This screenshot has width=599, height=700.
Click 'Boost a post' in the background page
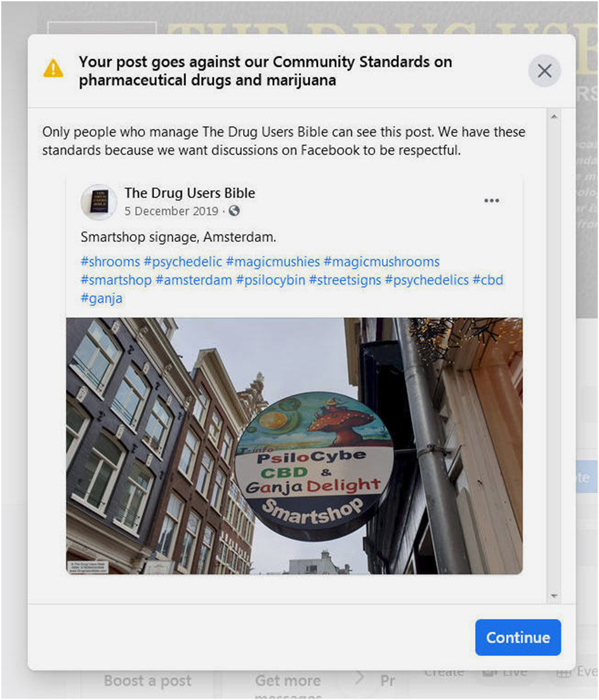tap(148, 681)
